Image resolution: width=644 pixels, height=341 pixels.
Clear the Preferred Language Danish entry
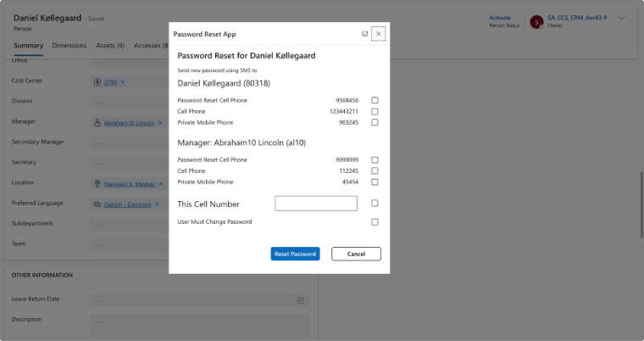click(158, 204)
